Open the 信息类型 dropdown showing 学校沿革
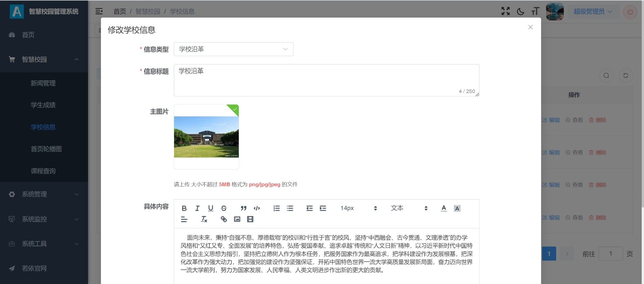 point(233,49)
